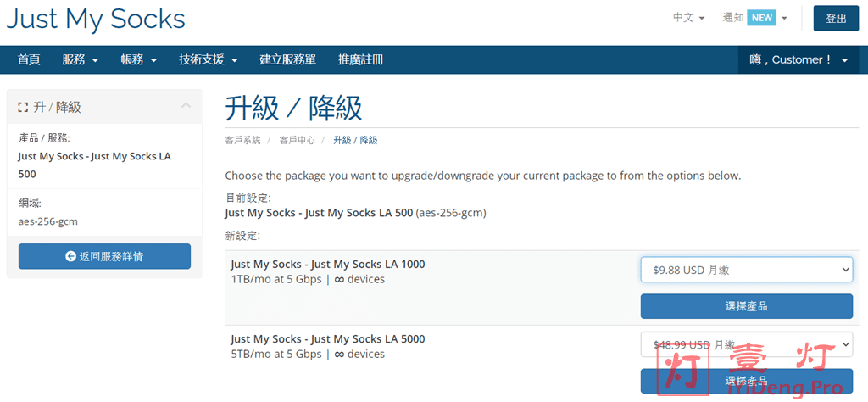Image resolution: width=868 pixels, height=402 pixels.
Task: Open the 中文 language dropdown
Action: (x=688, y=18)
